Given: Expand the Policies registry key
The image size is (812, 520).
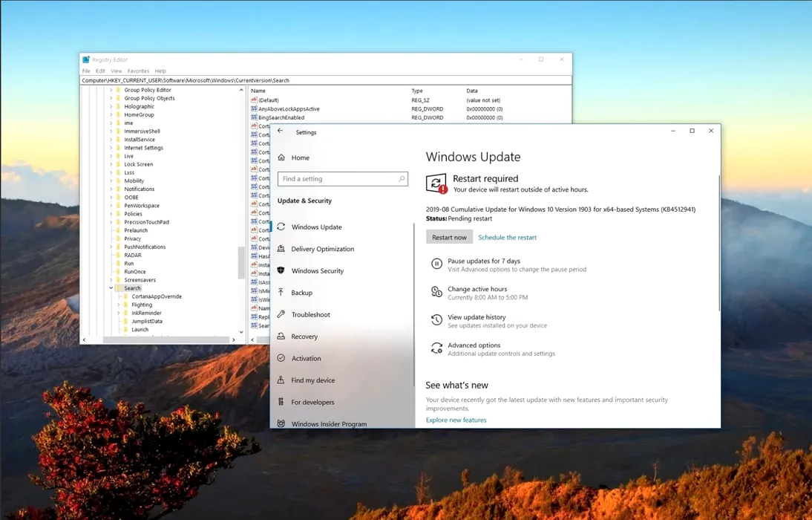Looking at the screenshot, I should click(x=111, y=214).
